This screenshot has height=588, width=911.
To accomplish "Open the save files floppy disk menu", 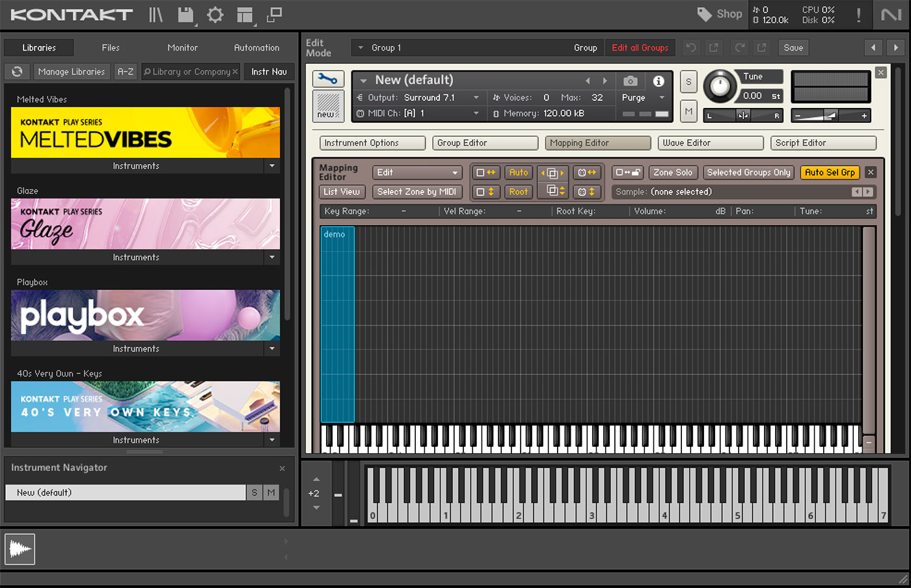I will pos(186,14).
